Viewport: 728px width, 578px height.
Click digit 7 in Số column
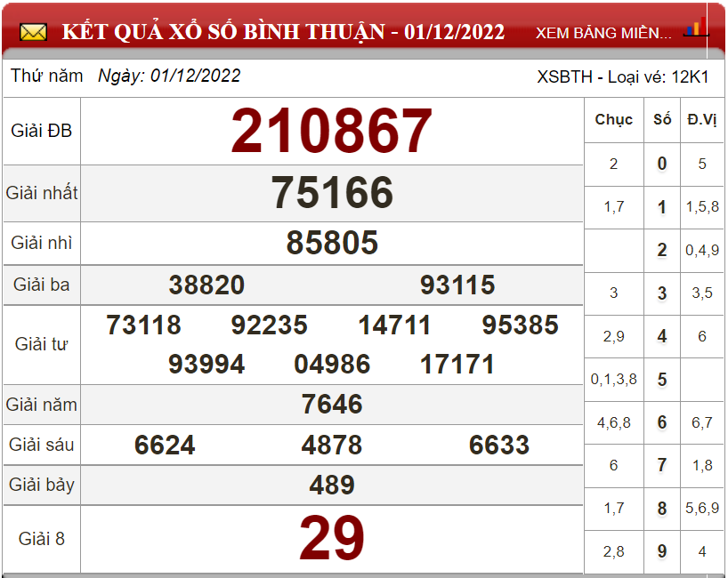[662, 465]
